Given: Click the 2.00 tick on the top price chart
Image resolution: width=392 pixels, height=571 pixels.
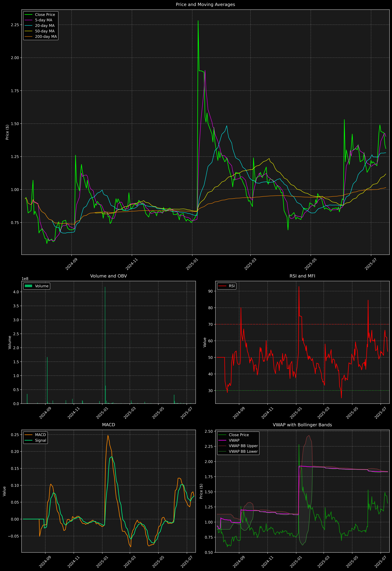Looking at the screenshot, I should tap(15, 58).
